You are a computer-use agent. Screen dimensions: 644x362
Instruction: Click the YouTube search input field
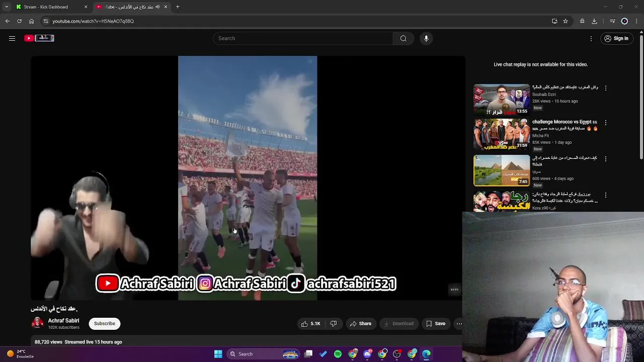[x=303, y=38]
